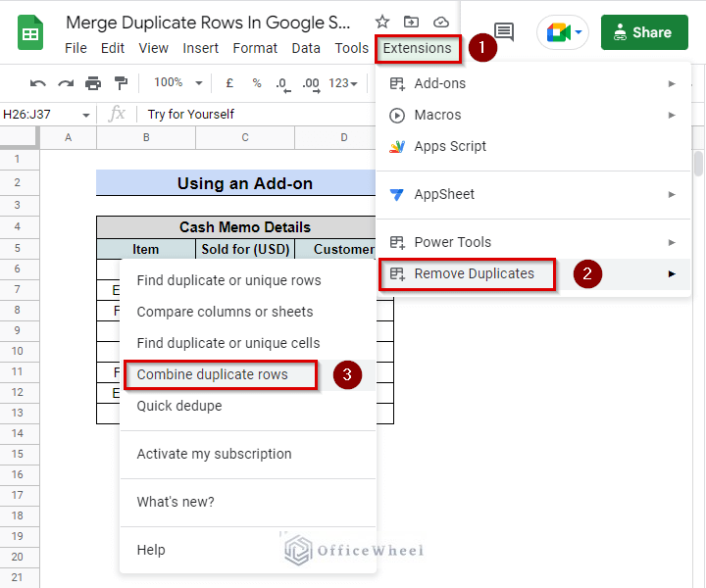Open the Insert menu
Screen dimensions: 706x588
pos(200,48)
